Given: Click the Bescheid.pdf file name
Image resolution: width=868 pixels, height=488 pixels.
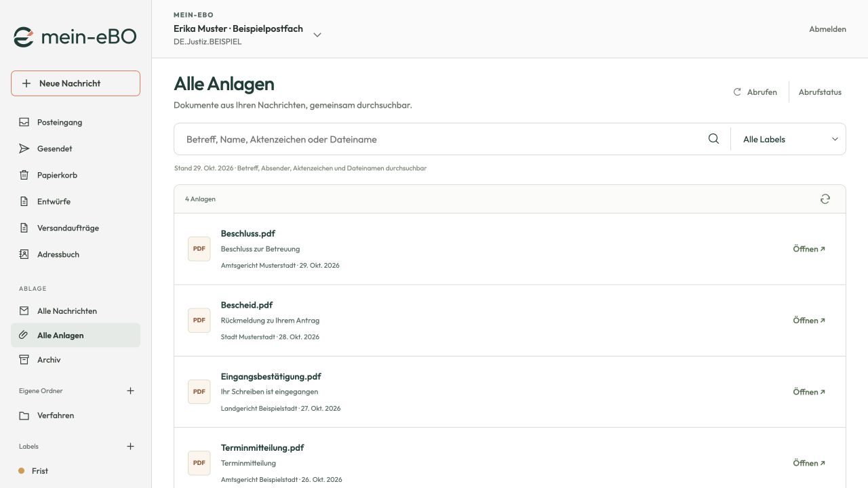Looking at the screenshot, I should [247, 305].
